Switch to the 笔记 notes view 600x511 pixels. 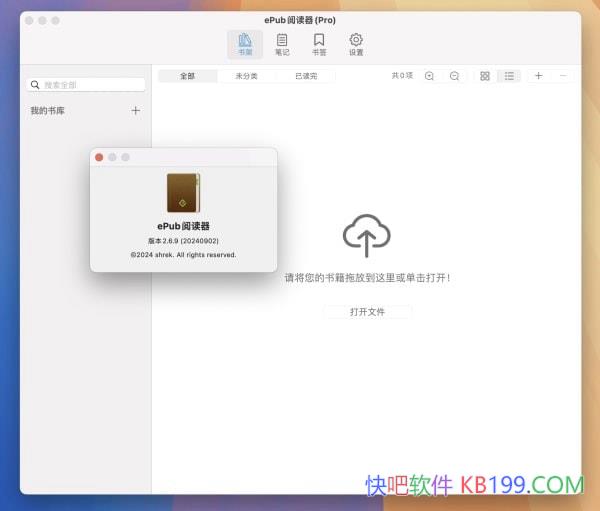tap(282, 44)
